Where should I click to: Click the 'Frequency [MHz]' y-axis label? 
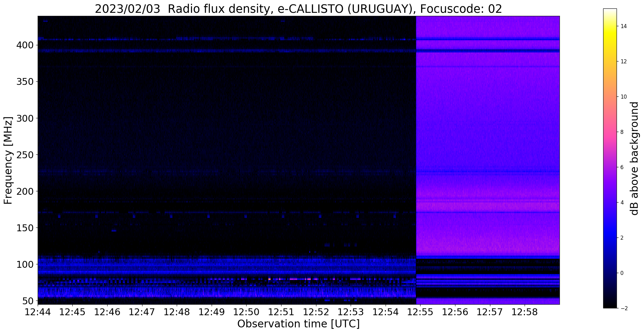(x=8, y=160)
